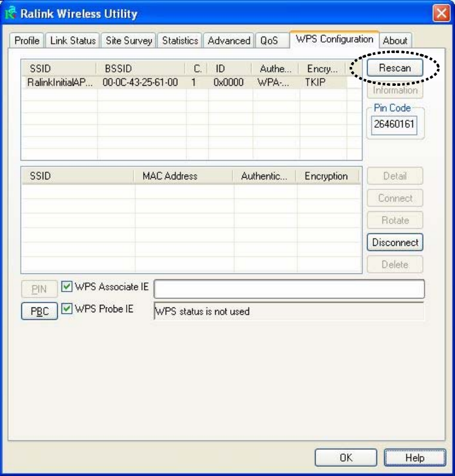Click the Connect button

pyautogui.click(x=395, y=198)
